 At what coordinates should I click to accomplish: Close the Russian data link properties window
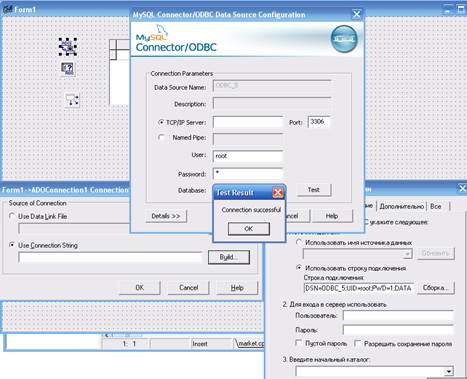(462, 189)
